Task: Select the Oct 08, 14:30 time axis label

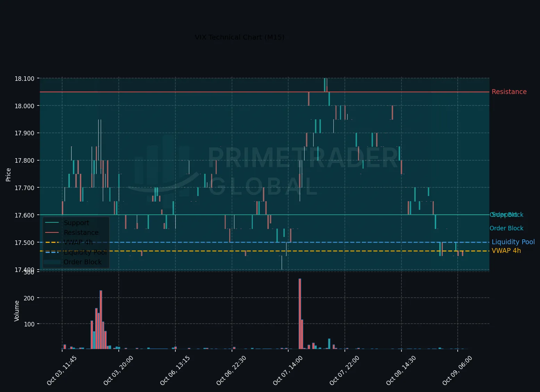Action: coord(401,370)
